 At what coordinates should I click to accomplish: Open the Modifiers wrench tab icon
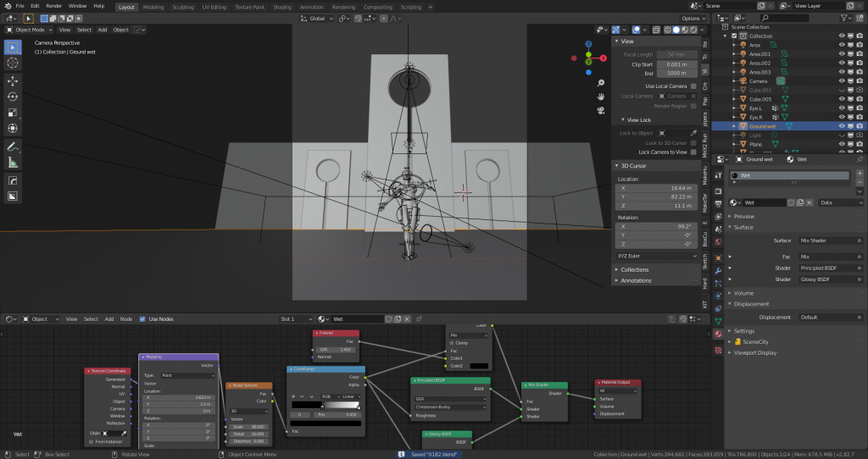[x=718, y=271]
